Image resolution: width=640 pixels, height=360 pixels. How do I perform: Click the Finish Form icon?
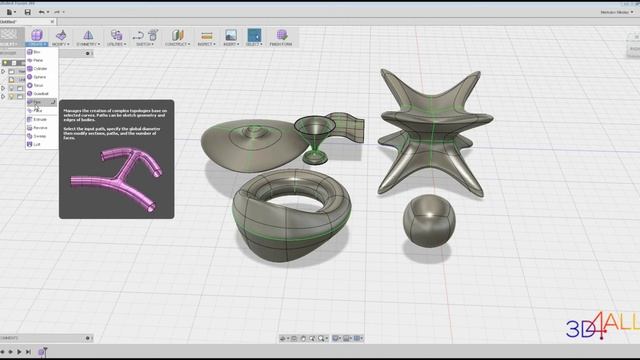pos(282,35)
